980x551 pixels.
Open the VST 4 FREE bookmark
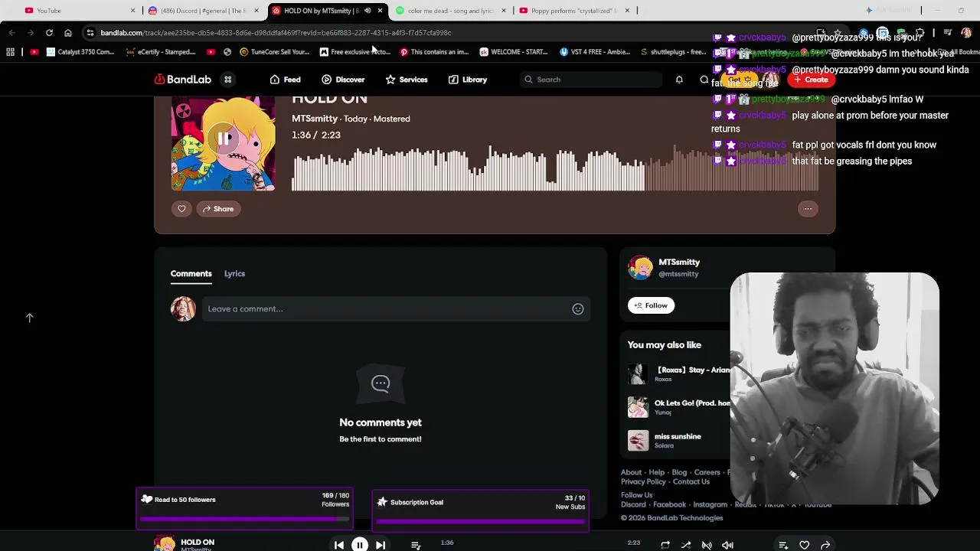(x=595, y=52)
